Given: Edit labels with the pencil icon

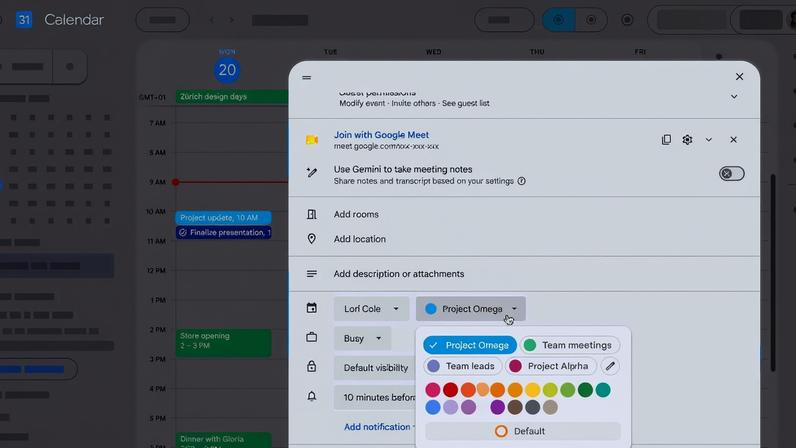Looking at the screenshot, I should click(x=610, y=366).
